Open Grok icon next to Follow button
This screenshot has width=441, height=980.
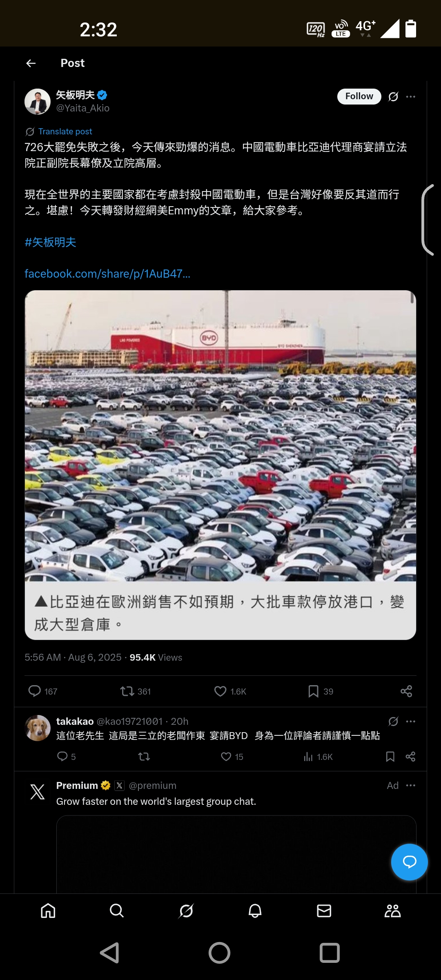coord(393,97)
